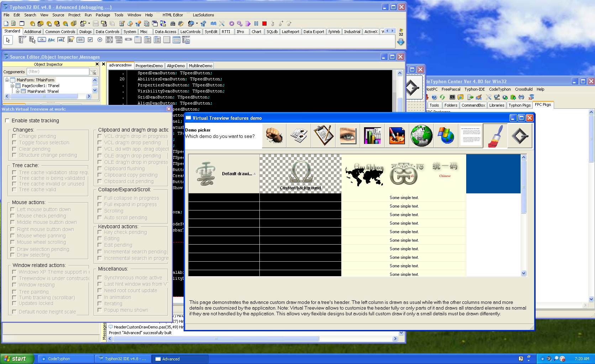Open dropdown arrow beside view units icon

tap(89, 23)
